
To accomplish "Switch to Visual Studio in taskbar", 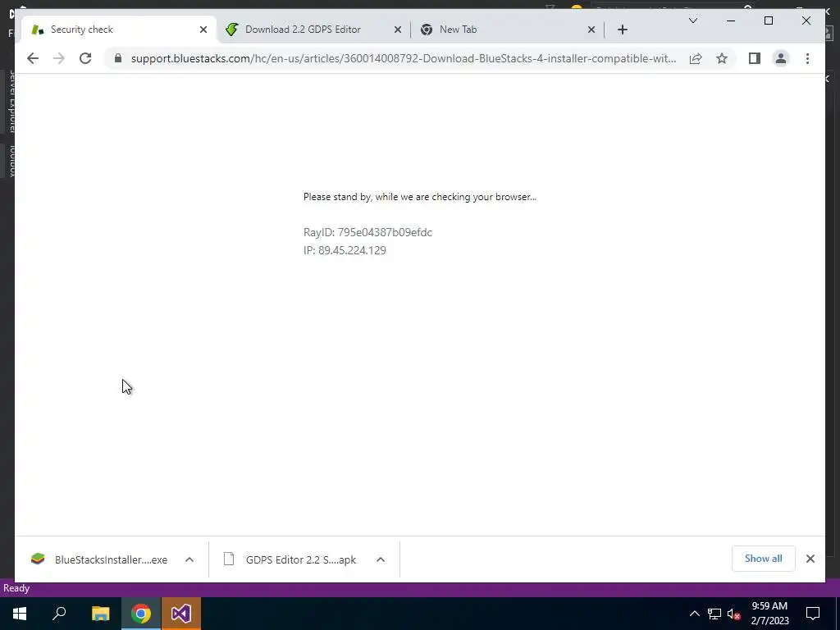I will pyautogui.click(x=181, y=614).
